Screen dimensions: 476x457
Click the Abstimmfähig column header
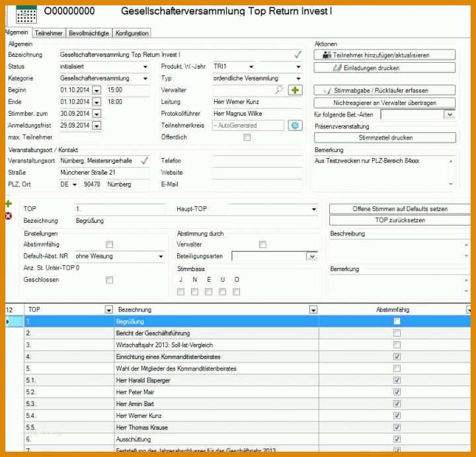(392, 310)
